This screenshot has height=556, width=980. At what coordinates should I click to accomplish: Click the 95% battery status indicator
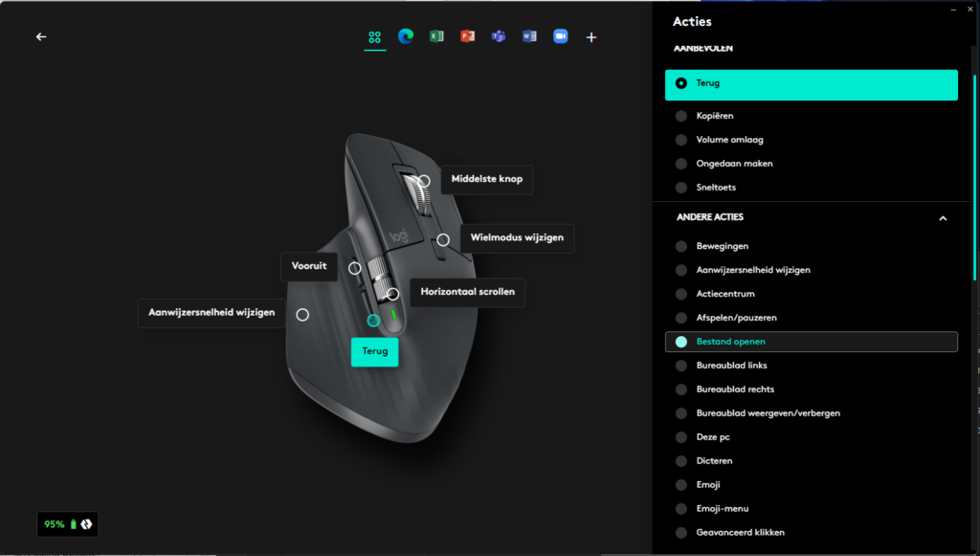pos(68,524)
